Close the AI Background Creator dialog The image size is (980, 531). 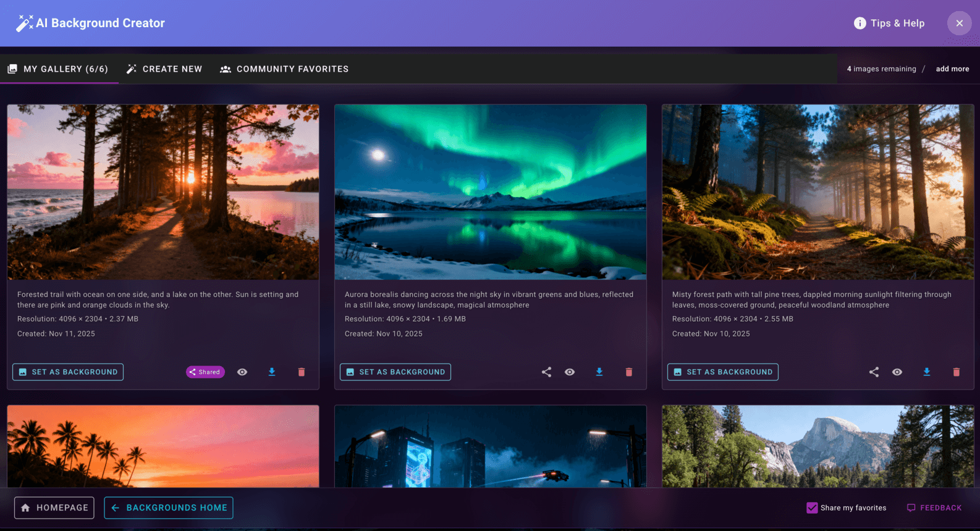click(960, 23)
